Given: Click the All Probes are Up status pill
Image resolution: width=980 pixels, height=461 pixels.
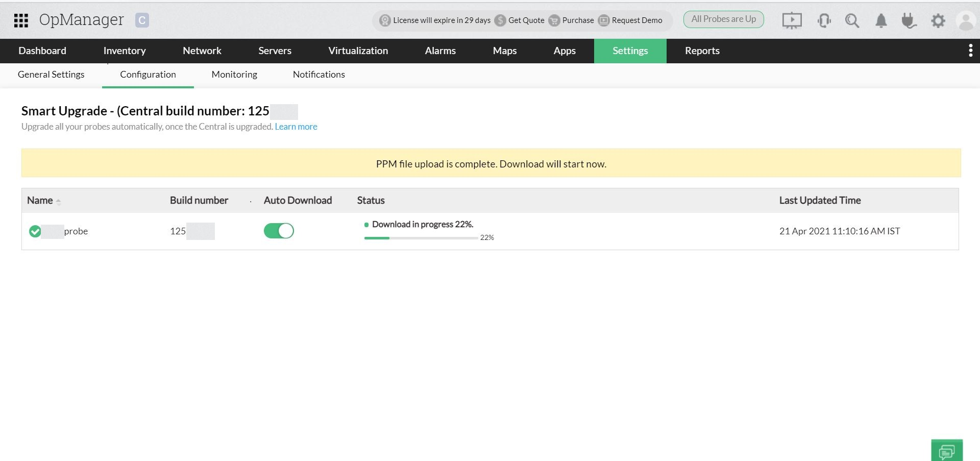Looking at the screenshot, I should tap(723, 19).
